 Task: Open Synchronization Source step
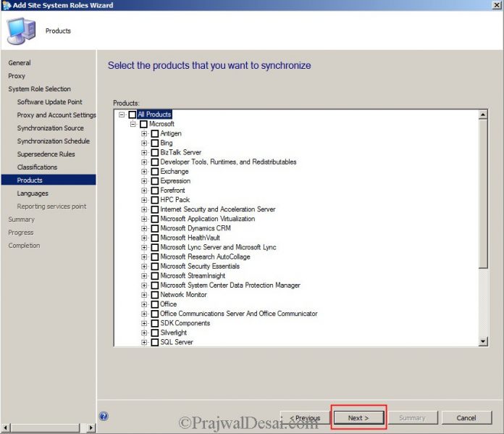point(51,128)
